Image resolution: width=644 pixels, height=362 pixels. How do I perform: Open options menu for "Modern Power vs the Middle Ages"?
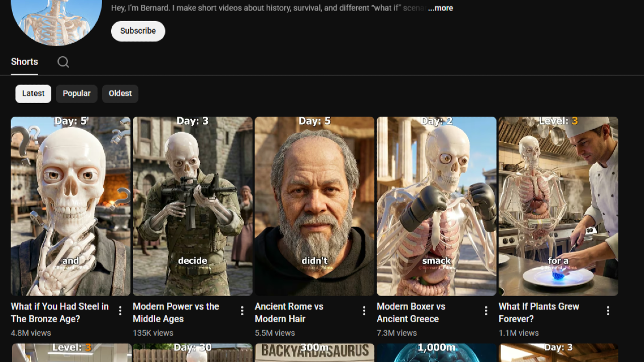pyautogui.click(x=242, y=311)
